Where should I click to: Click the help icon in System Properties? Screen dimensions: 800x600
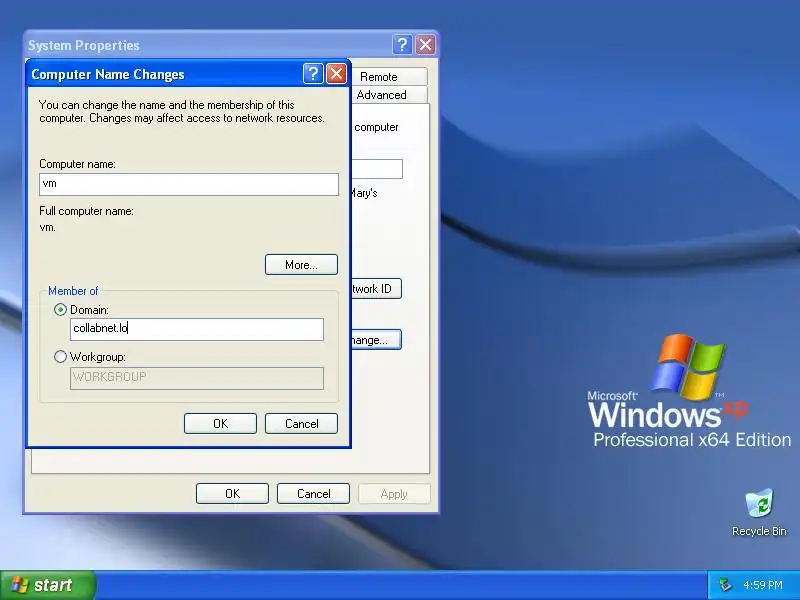pos(402,45)
